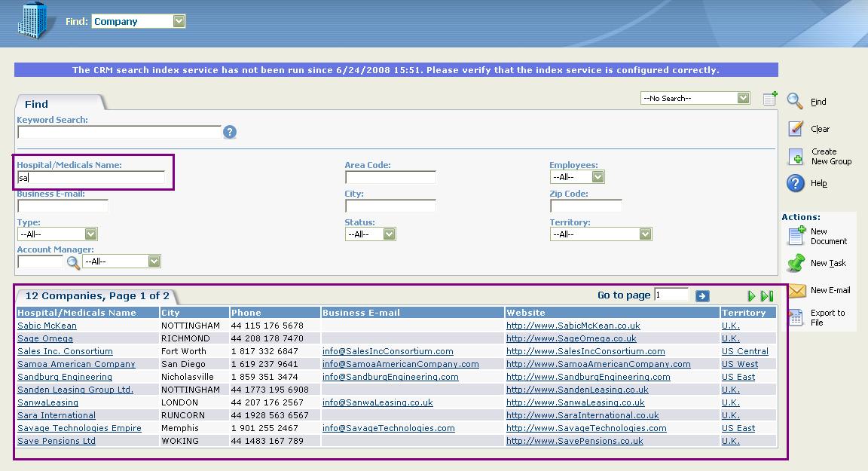This screenshot has width=868, height=471.
Task: Click the City input field
Action: coord(390,206)
